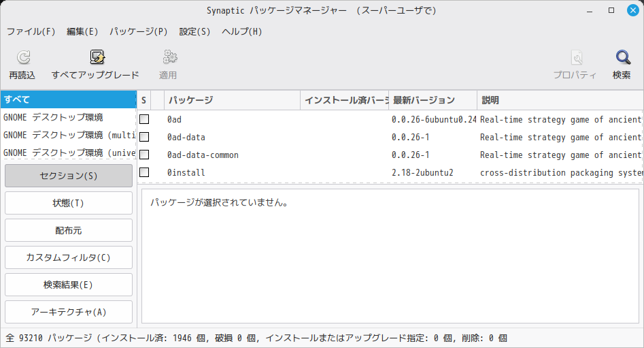
Task: Maximize the Synaptic window
Action: [x=611, y=10]
